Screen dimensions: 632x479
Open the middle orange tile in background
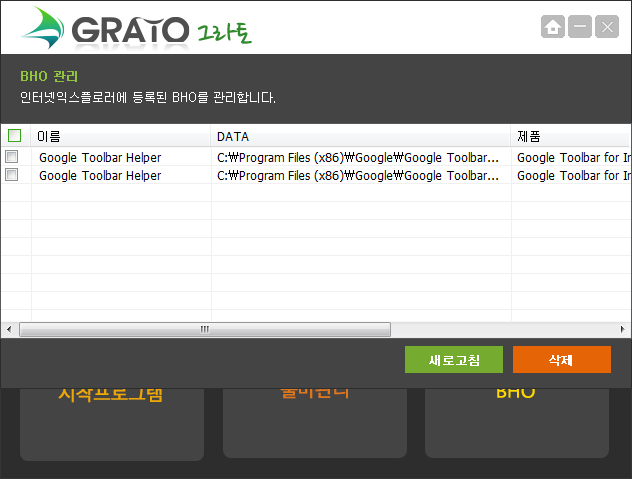point(315,423)
